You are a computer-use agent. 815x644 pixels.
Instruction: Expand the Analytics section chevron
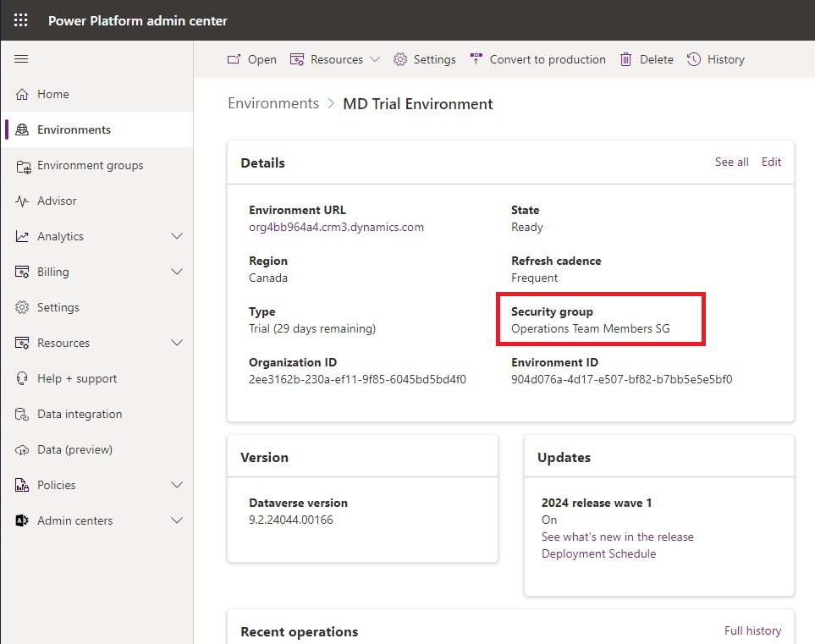pyautogui.click(x=177, y=236)
